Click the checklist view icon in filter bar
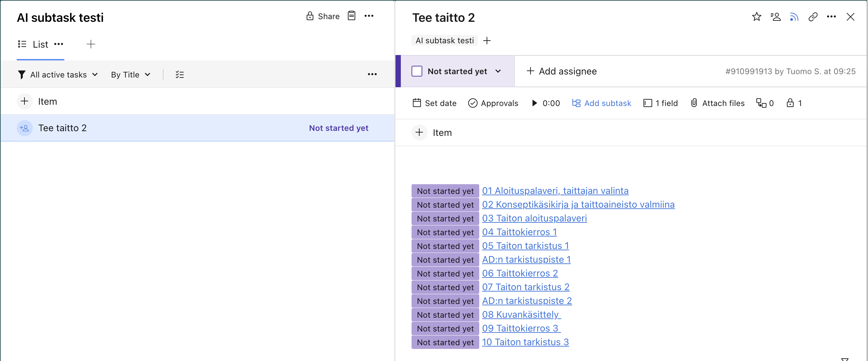The width and height of the screenshot is (868, 361). pos(180,74)
